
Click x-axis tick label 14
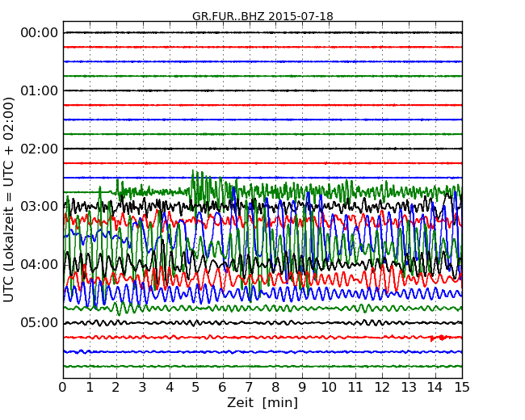(x=435, y=387)
